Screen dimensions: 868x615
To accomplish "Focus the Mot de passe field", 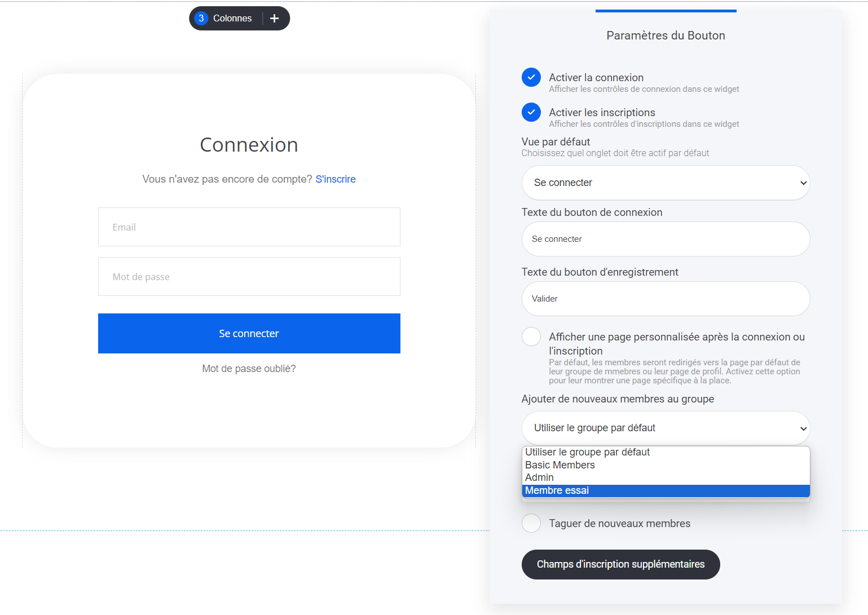I will pos(249,277).
